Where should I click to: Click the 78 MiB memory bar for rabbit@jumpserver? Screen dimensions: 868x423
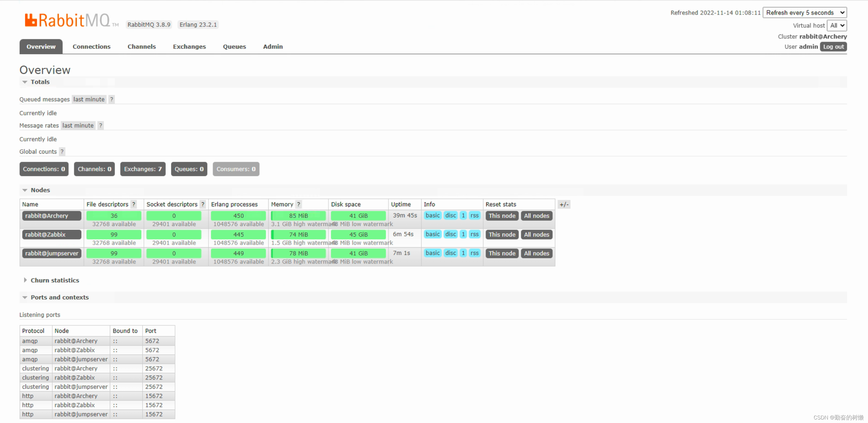(298, 253)
